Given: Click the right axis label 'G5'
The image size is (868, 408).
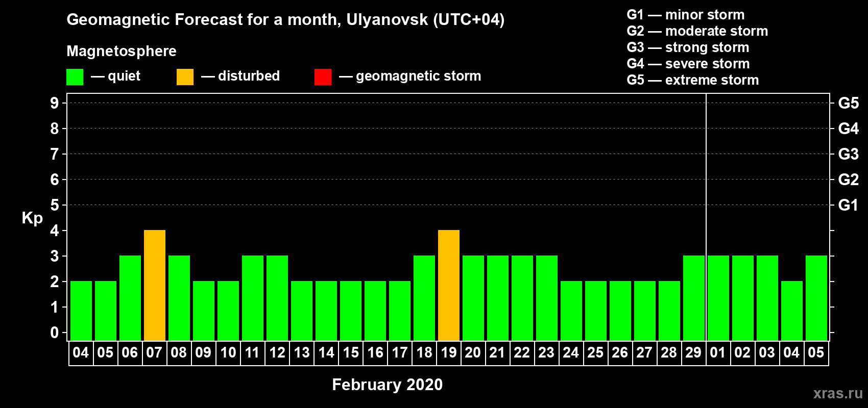Looking at the screenshot, I should coord(849,103).
